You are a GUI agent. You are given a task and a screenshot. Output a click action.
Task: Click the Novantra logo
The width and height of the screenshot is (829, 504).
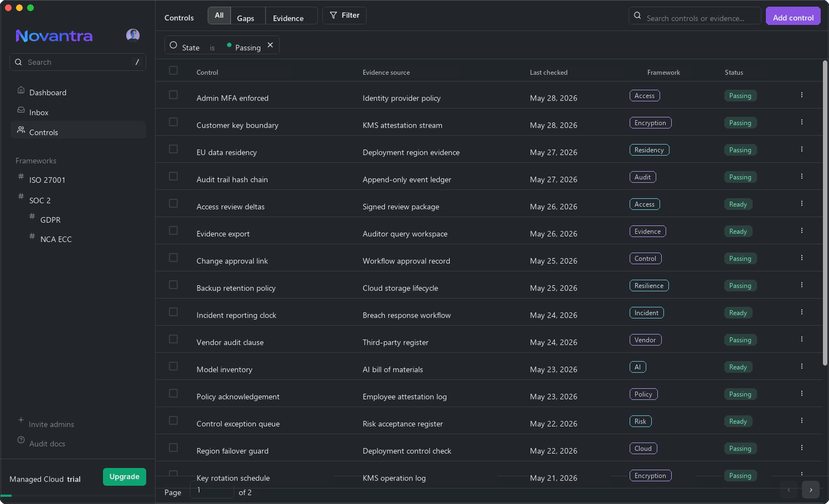54,36
